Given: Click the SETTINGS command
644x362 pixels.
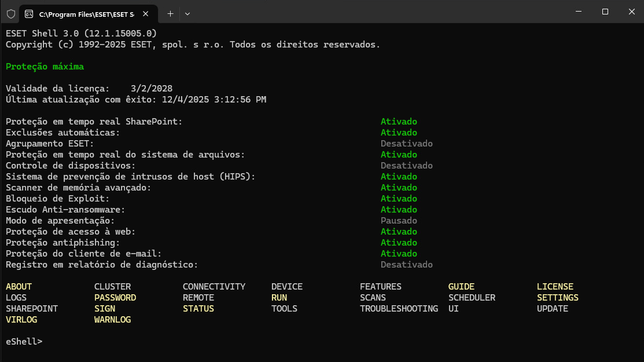Looking at the screenshot, I should point(557,298).
